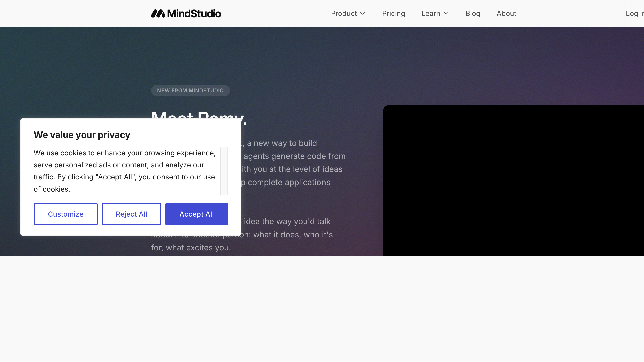Viewport: 644px width, 362px height.
Task: Click the NEW FROM MINDSTUDIO badge
Action: [x=190, y=90]
